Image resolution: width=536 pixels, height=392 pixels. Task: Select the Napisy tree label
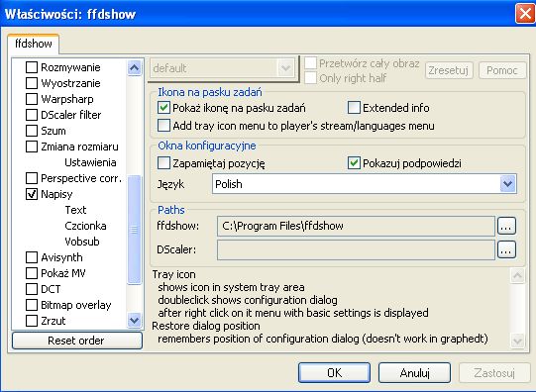tap(56, 194)
